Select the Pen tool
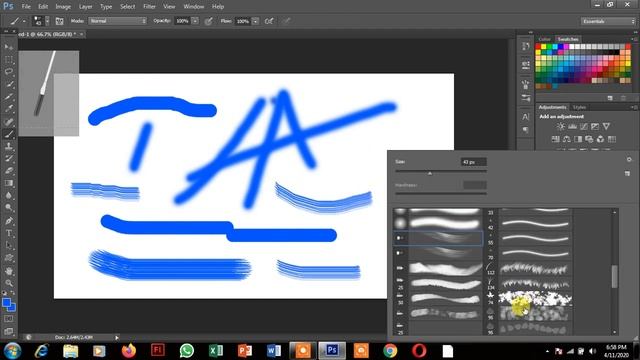The image size is (640, 360). click(x=9, y=221)
